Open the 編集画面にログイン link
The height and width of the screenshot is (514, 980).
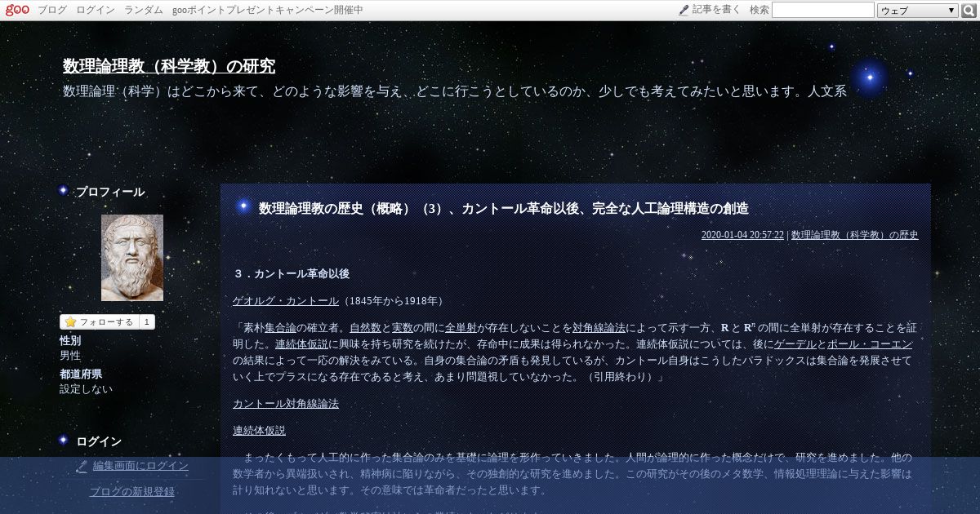pos(140,466)
